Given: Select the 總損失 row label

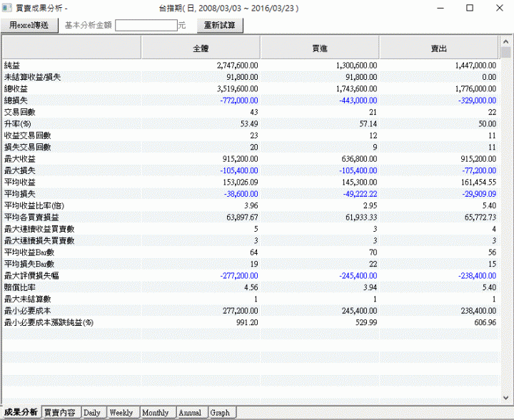Looking at the screenshot, I should click(16, 101).
